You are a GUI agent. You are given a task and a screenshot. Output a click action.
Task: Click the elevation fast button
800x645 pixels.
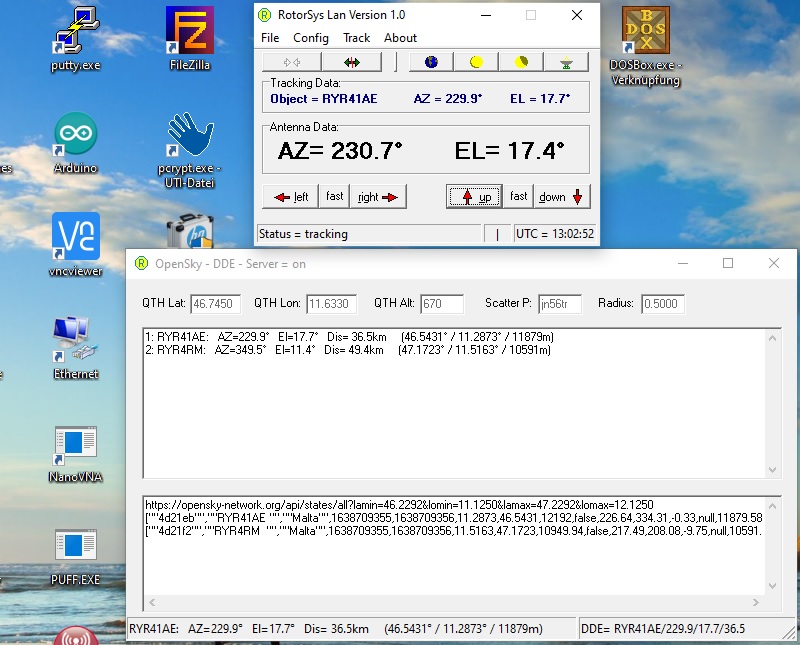518,196
